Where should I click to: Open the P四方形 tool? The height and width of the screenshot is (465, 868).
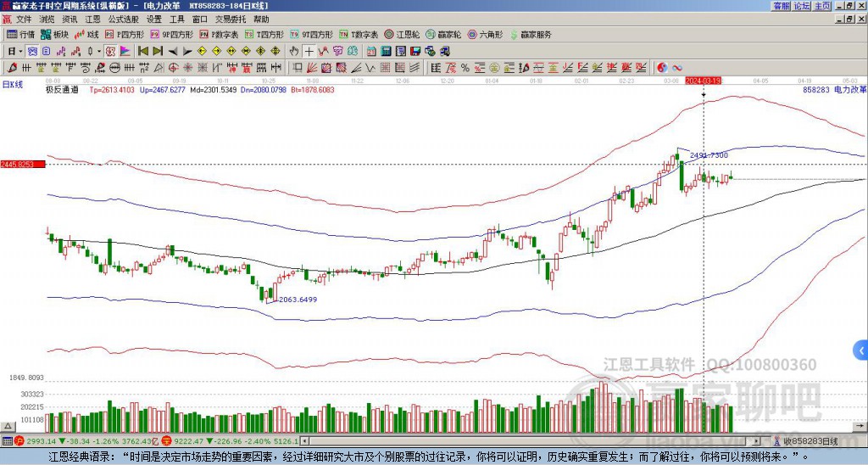pyautogui.click(x=125, y=34)
